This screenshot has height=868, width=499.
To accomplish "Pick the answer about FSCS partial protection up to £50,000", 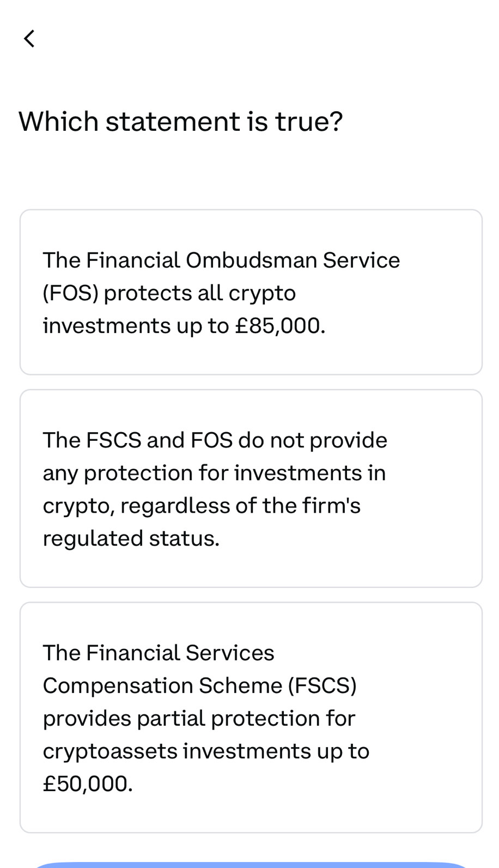I will click(x=251, y=717).
